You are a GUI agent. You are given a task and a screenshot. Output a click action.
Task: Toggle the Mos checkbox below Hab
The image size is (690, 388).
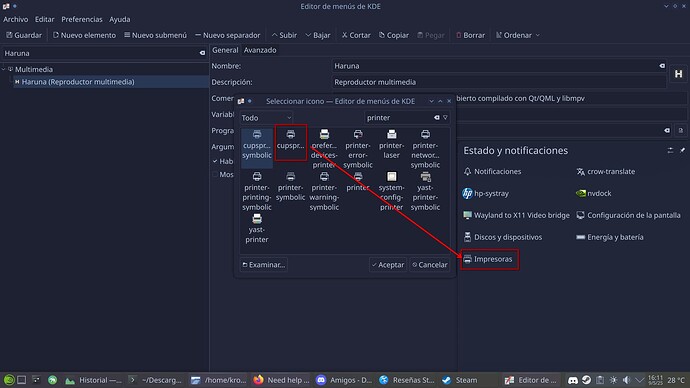215,175
